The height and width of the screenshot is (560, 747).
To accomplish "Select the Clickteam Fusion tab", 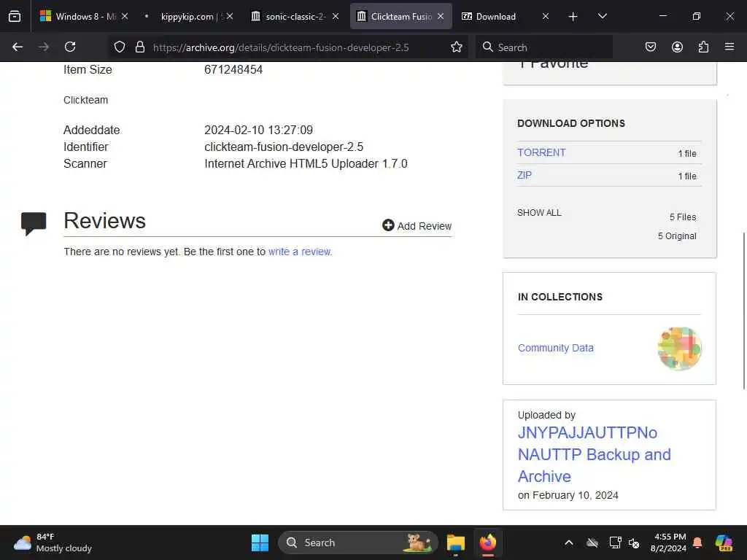I will (x=401, y=16).
